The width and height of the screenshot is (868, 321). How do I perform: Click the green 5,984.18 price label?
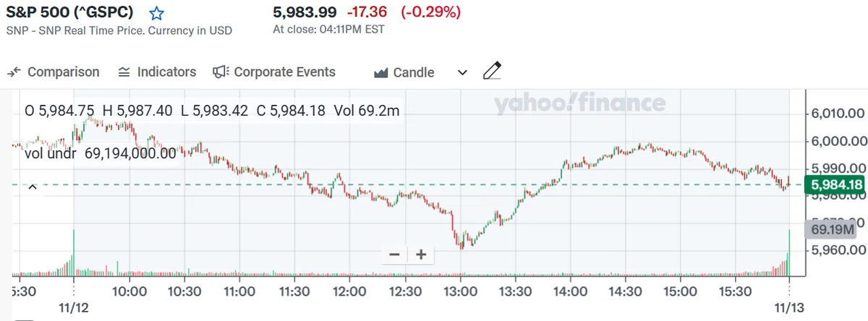[835, 185]
